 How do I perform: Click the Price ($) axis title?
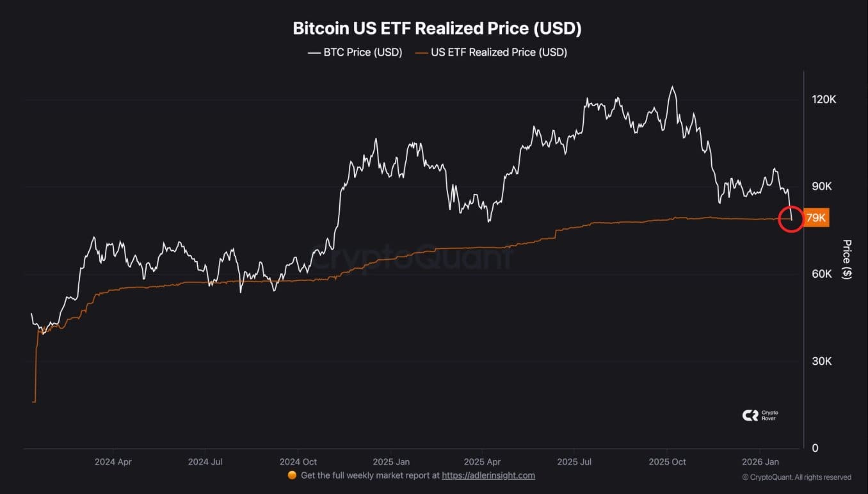click(x=847, y=259)
